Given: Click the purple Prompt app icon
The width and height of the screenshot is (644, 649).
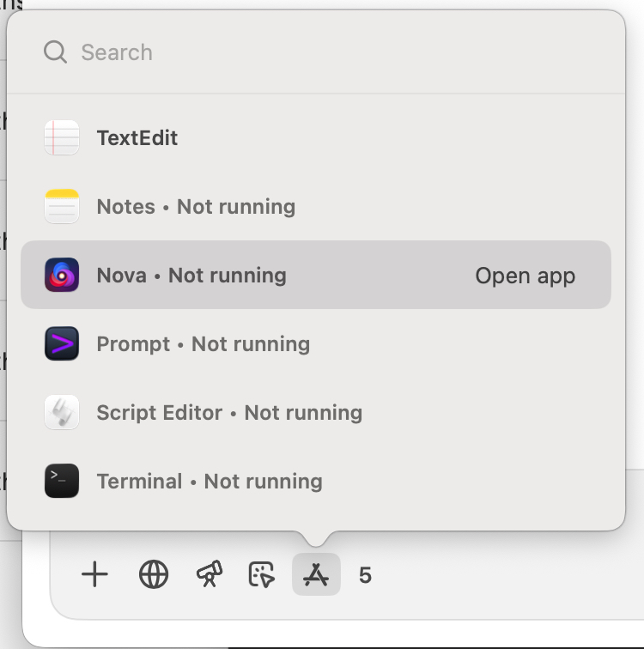Looking at the screenshot, I should click(x=62, y=344).
